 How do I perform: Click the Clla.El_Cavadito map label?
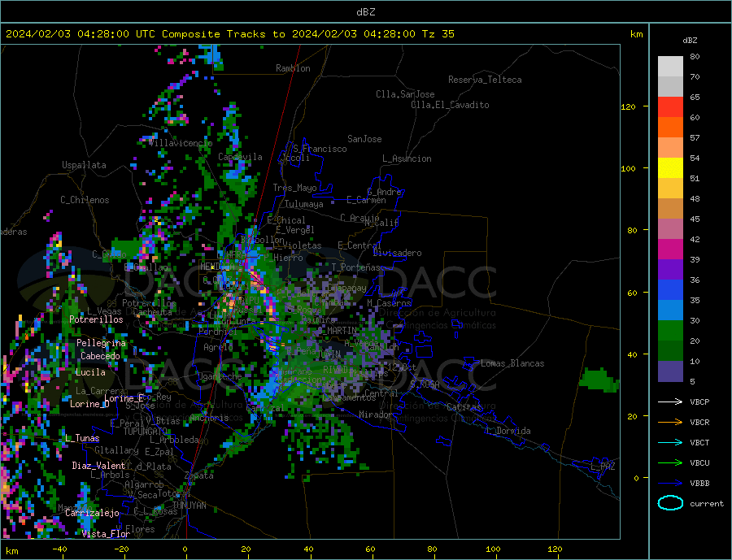click(450, 105)
